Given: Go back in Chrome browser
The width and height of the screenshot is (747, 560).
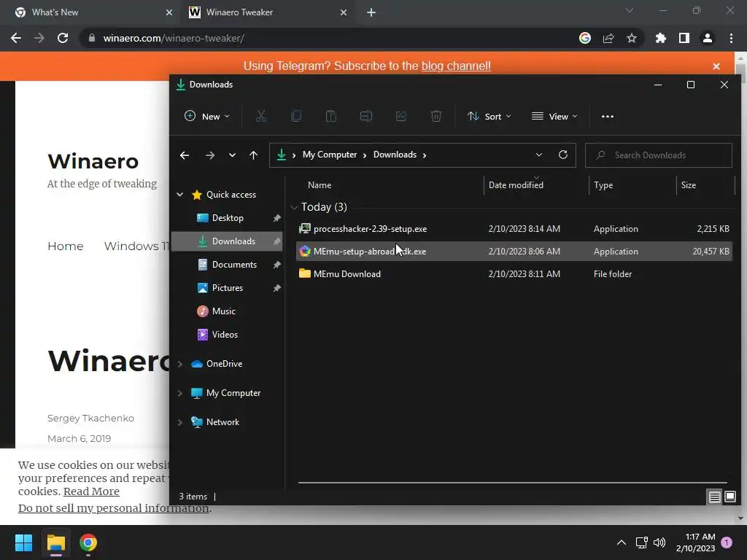Looking at the screenshot, I should coord(16,38).
